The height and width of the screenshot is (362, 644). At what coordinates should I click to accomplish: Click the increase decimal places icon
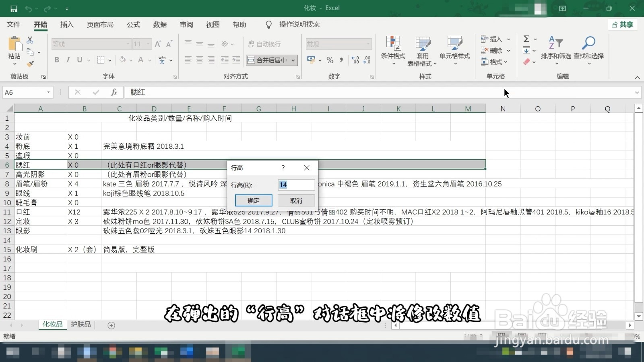pyautogui.click(x=355, y=60)
